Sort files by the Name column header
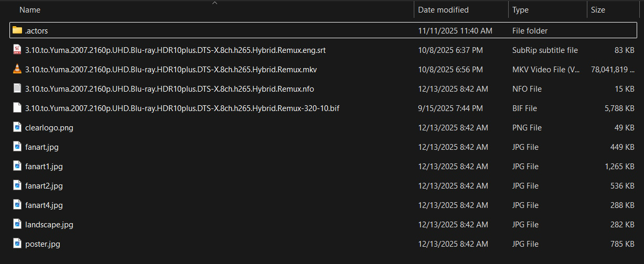The height and width of the screenshot is (264, 644). click(x=30, y=10)
